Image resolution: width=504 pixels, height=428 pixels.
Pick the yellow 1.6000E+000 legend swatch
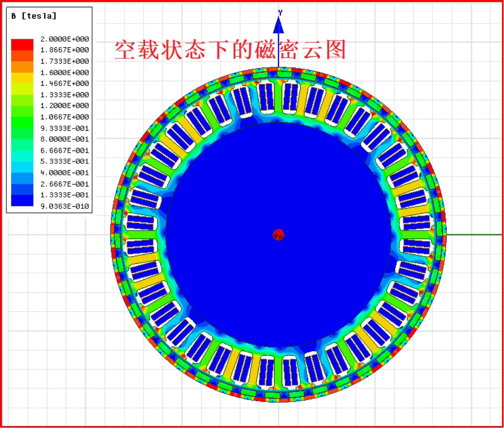22,78
